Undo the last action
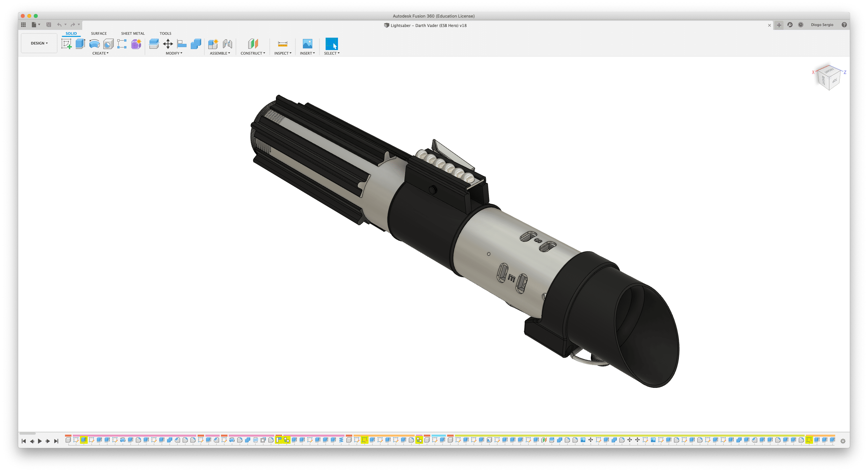The width and height of the screenshot is (868, 472). (x=59, y=25)
